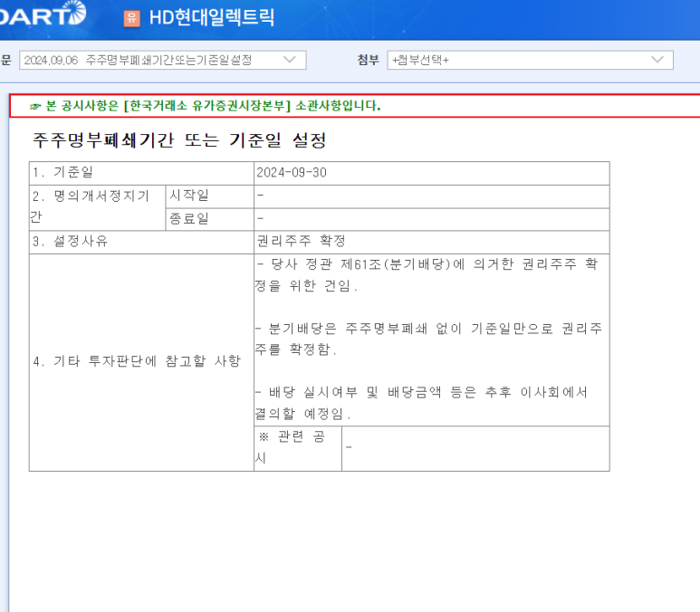
Task: Click the 한국거래소 유가증권시장본부 notice text
Action: click(206, 106)
